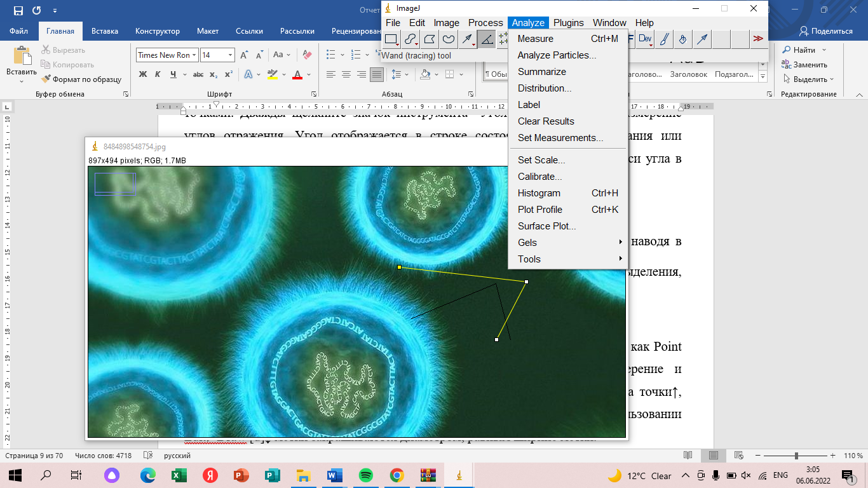Undo last action in Word title bar
Viewport: 868px width, 488px height.
(37, 11)
